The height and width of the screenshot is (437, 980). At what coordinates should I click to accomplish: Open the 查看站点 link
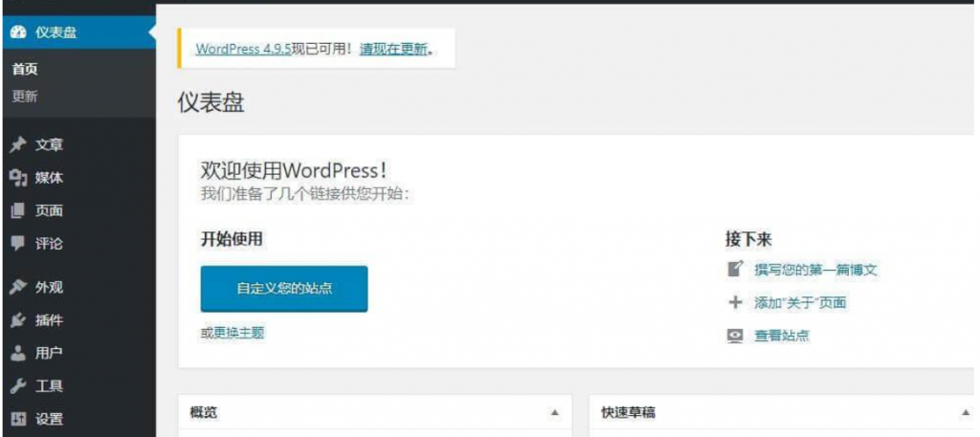coord(782,336)
